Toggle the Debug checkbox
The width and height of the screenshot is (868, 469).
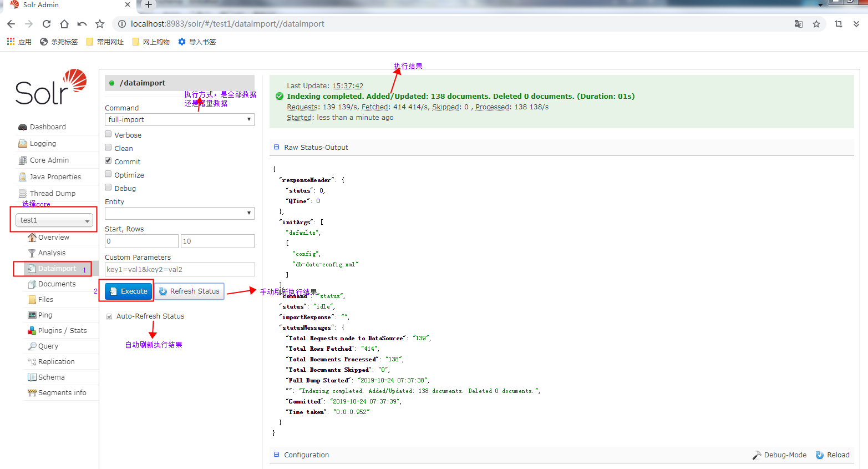coord(109,188)
